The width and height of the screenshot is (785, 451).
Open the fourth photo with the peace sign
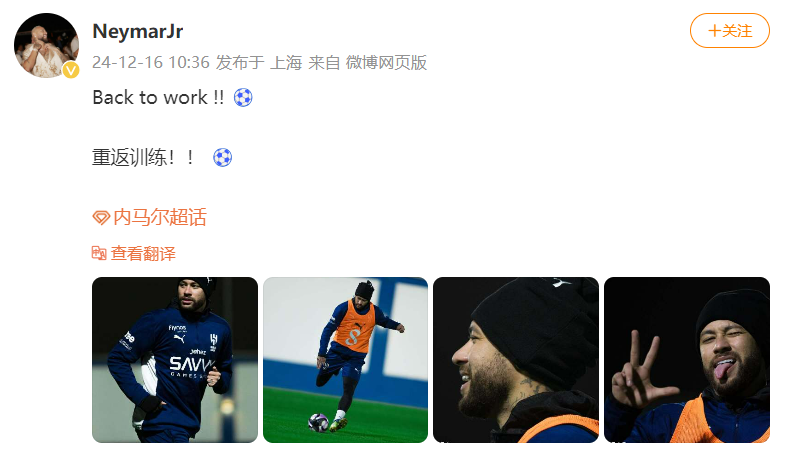click(687, 360)
